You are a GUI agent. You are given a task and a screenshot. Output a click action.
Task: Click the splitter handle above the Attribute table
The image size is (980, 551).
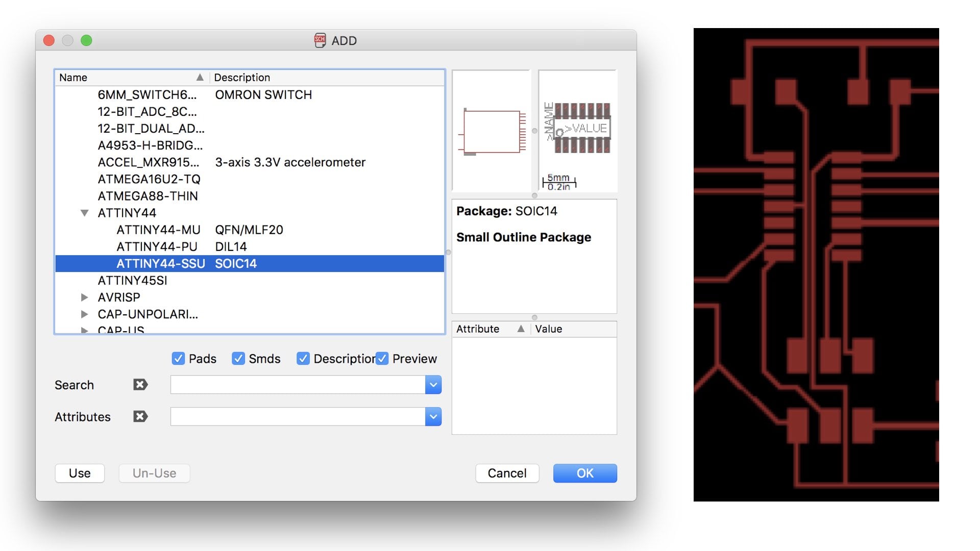click(x=534, y=317)
